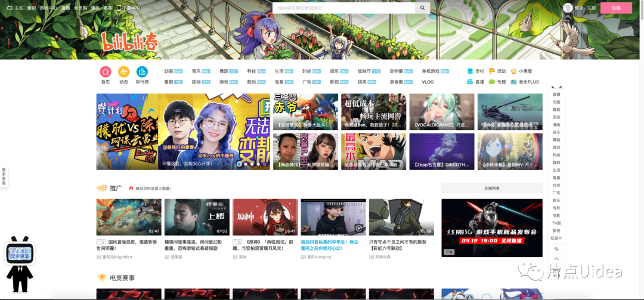Open the VLOG channel

(x=428, y=82)
